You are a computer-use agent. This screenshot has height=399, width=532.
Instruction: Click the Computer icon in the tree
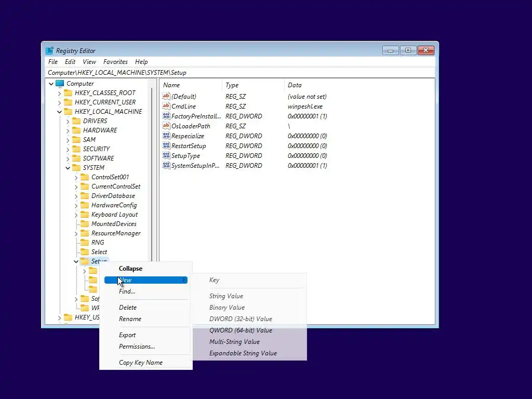60,84
